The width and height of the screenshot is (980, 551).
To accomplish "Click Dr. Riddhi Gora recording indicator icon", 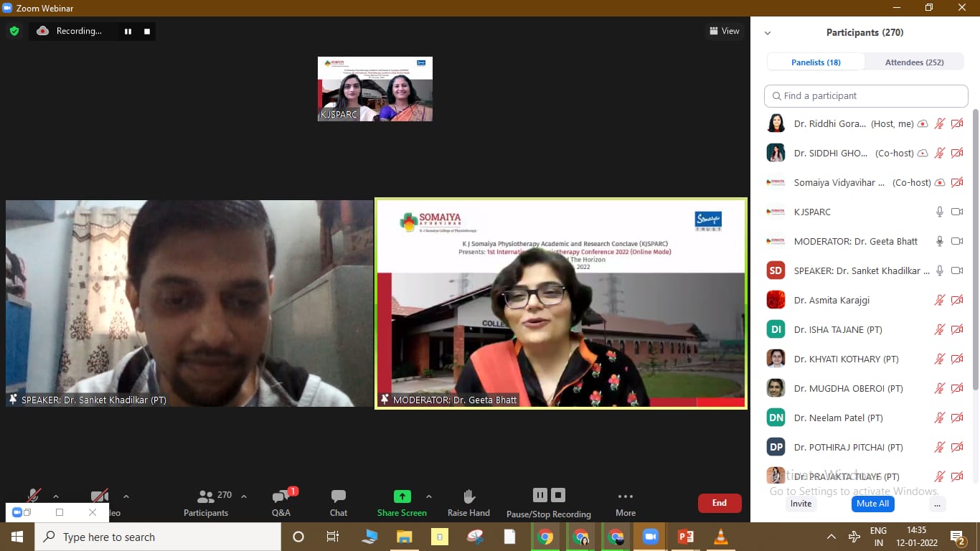I will (x=923, y=123).
